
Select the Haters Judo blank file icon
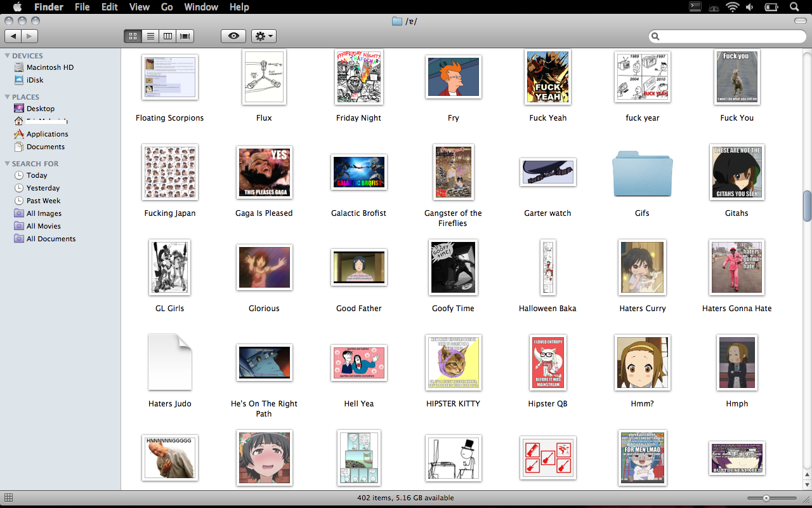pos(169,362)
